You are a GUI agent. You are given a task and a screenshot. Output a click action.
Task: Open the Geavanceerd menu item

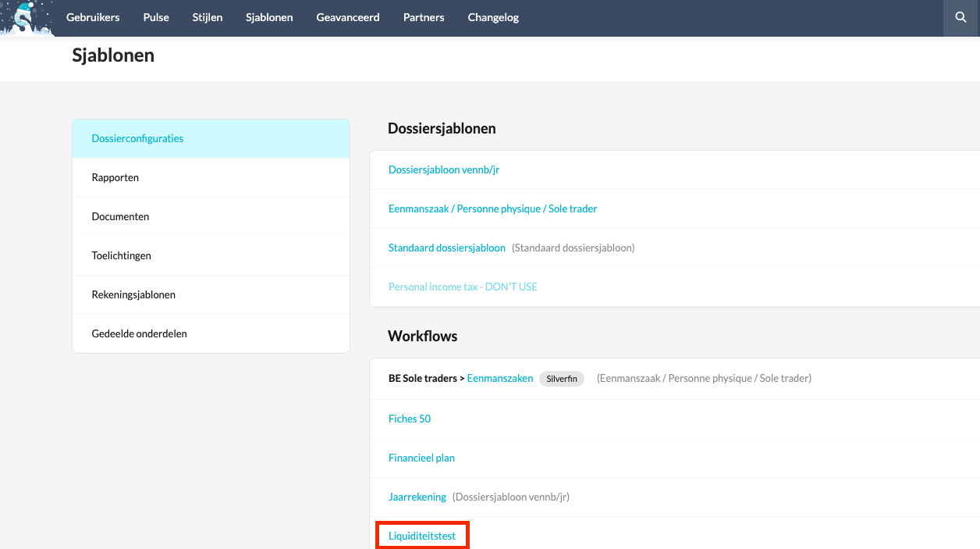point(348,17)
